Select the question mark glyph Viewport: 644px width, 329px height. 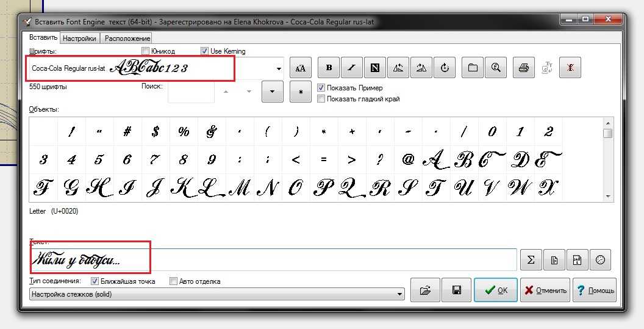tap(380, 159)
